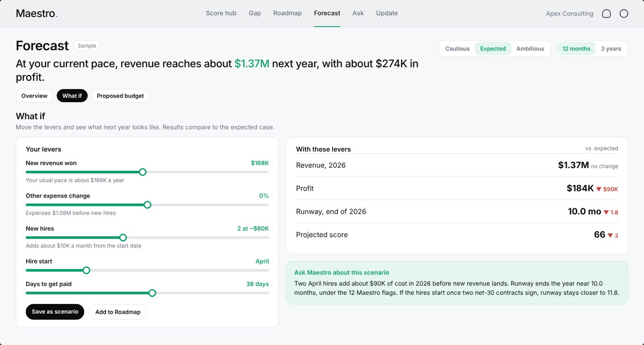Select the Cautious scenario option
The height and width of the screenshot is (345, 644).
(x=457, y=48)
